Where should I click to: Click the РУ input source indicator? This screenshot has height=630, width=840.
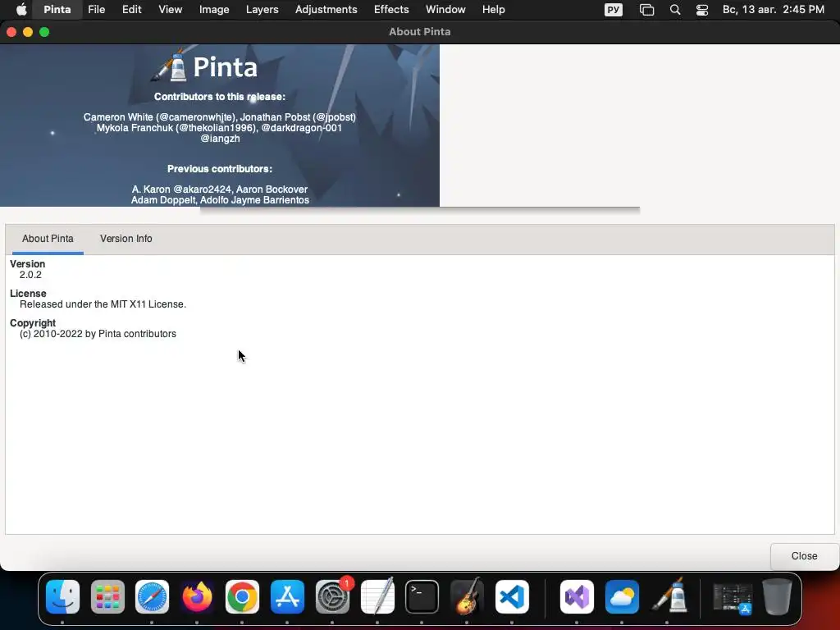614,10
